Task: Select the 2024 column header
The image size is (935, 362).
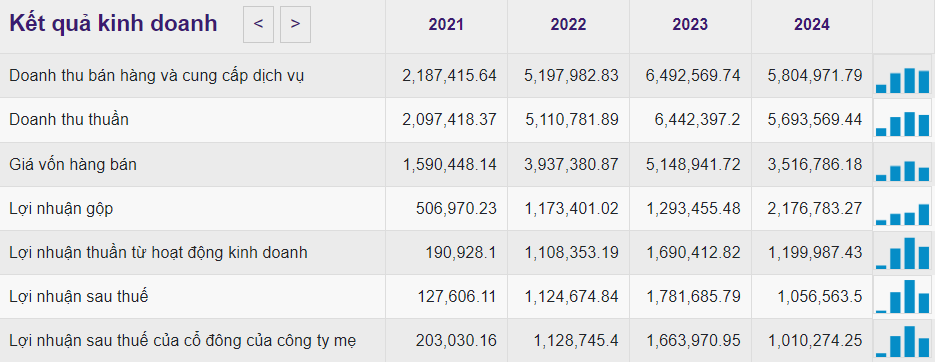Action: coord(812,24)
